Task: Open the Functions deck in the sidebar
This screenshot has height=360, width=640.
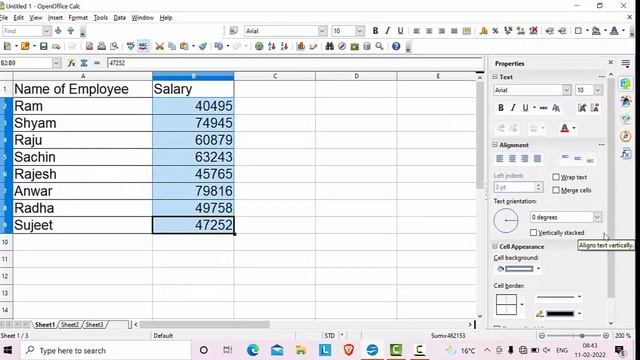Action: click(626, 153)
